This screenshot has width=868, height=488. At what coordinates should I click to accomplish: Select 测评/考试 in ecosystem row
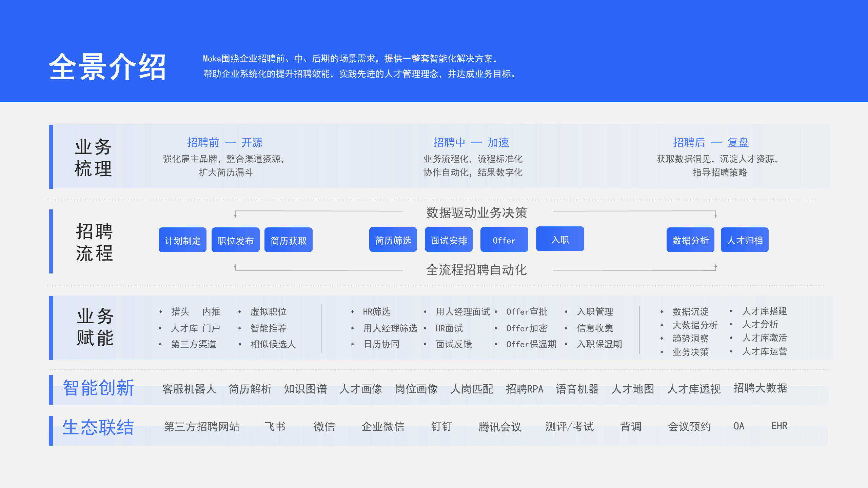[x=570, y=426]
